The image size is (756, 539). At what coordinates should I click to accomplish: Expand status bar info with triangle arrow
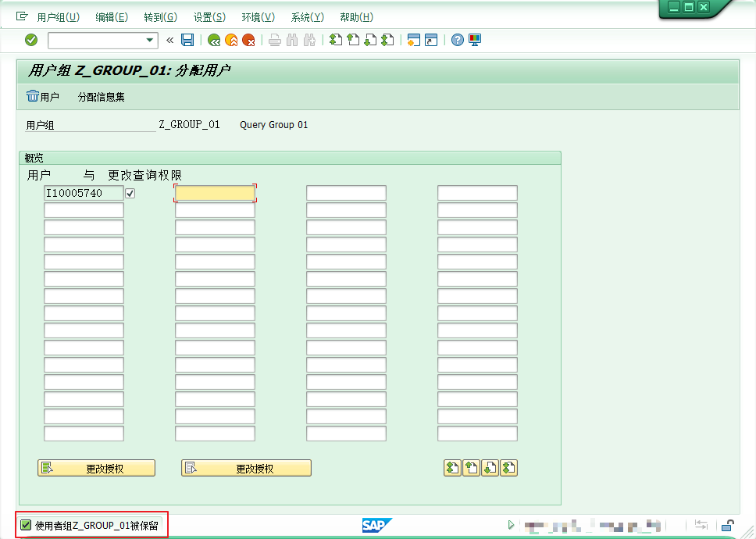pos(511,525)
